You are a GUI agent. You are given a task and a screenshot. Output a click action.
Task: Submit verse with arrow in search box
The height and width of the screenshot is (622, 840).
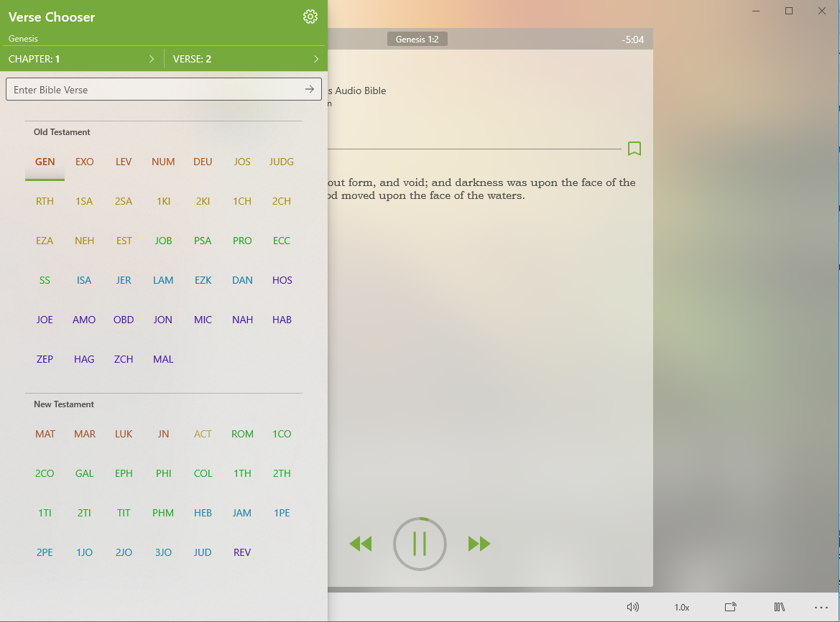point(310,90)
